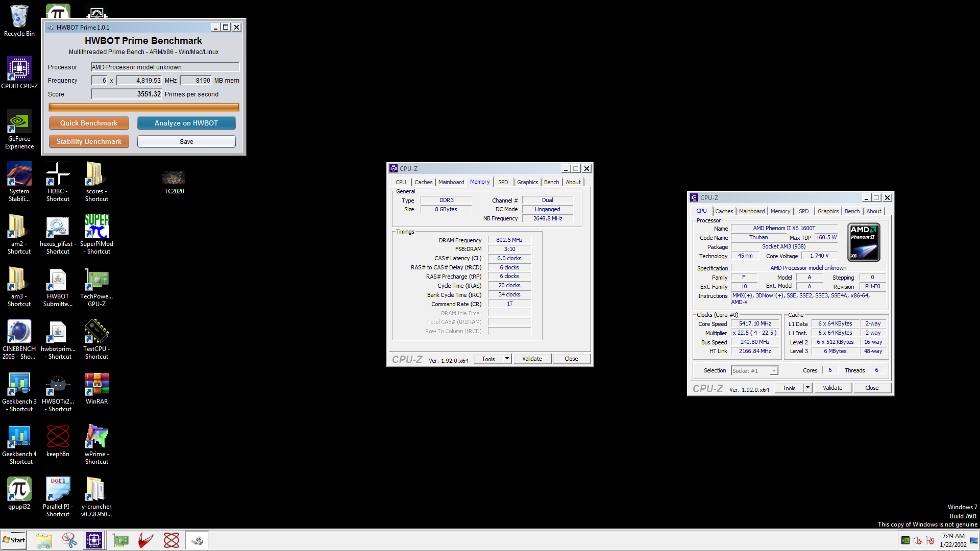The height and width of the screenshot is (551, 980).
Task: Click Close button in Memory CPU-Z window
Action: click(x=571, y=359)
